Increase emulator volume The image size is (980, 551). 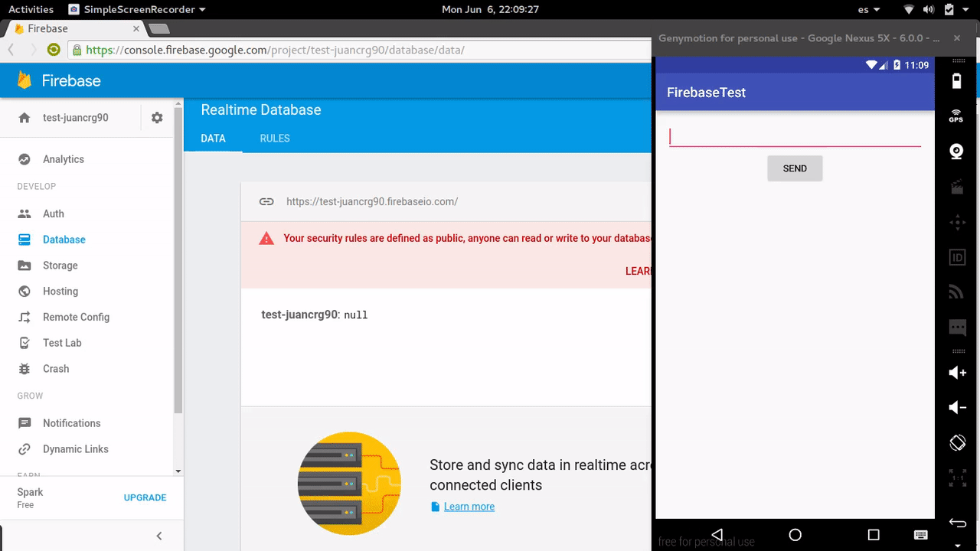coord(957,373)
